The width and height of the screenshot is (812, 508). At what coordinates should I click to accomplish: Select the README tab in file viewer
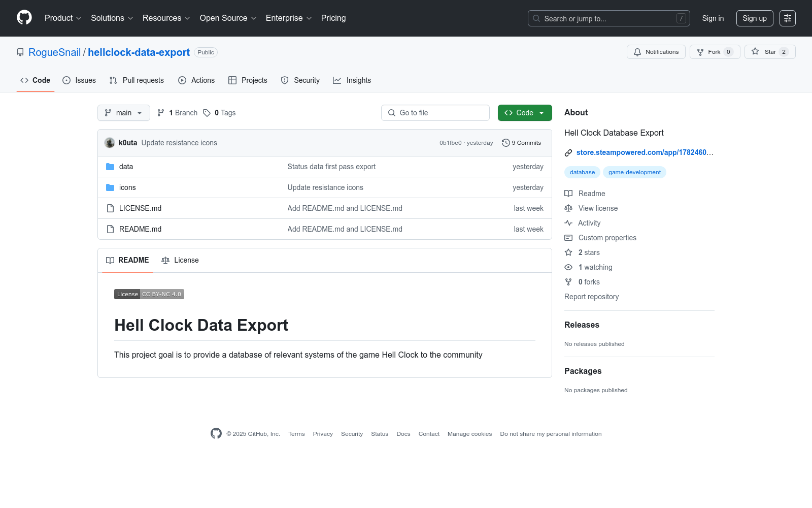coord(127,260)
